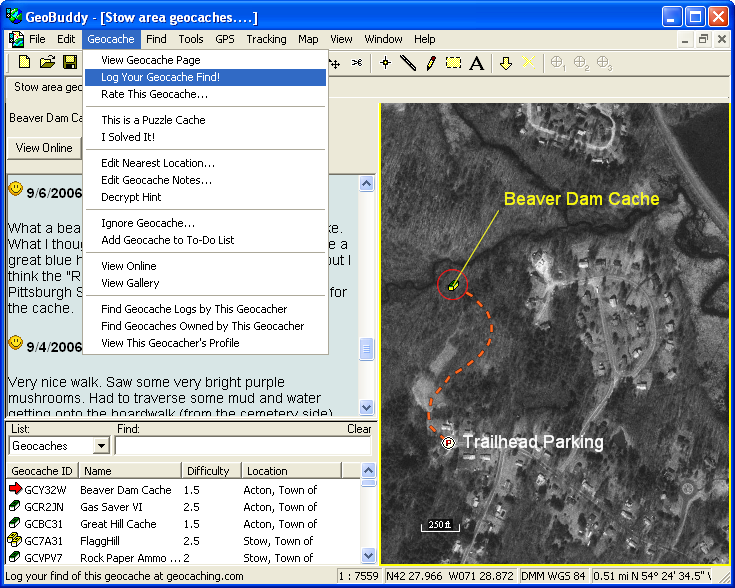This screenshot has width=735, height=588.
Task: Sort by Name column header
Action: tap(130, 471)
